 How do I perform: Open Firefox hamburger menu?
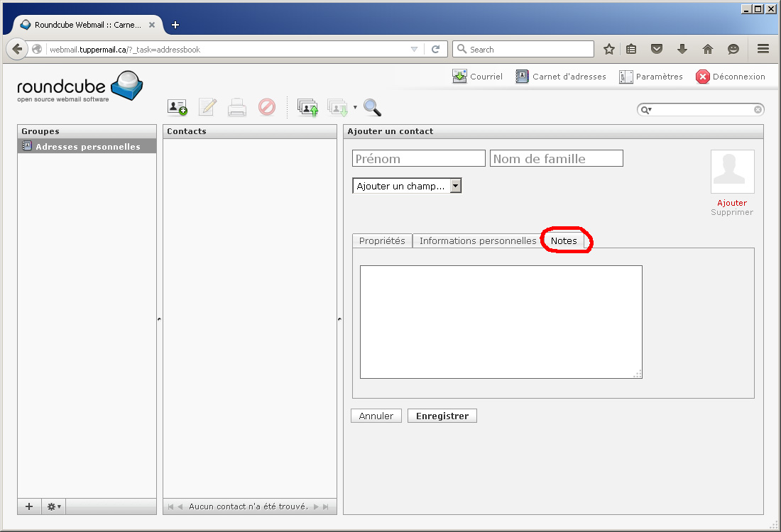pyautogui.click(x=763, y=49)
